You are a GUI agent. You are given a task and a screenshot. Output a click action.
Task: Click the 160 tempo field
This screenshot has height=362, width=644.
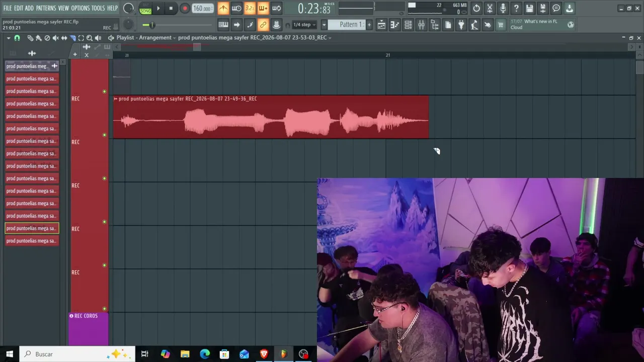click(x=202, y=9)
